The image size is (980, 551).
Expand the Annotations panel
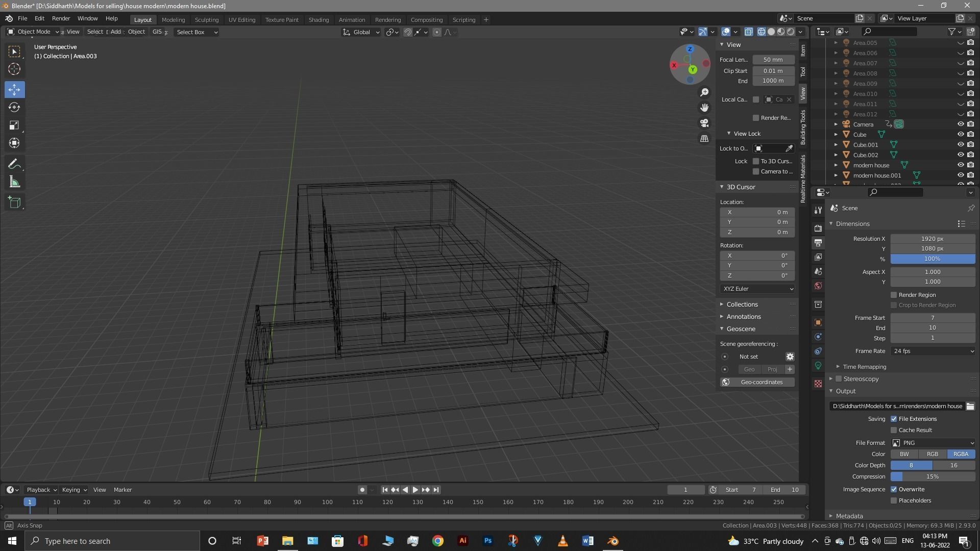pos(743,317)
